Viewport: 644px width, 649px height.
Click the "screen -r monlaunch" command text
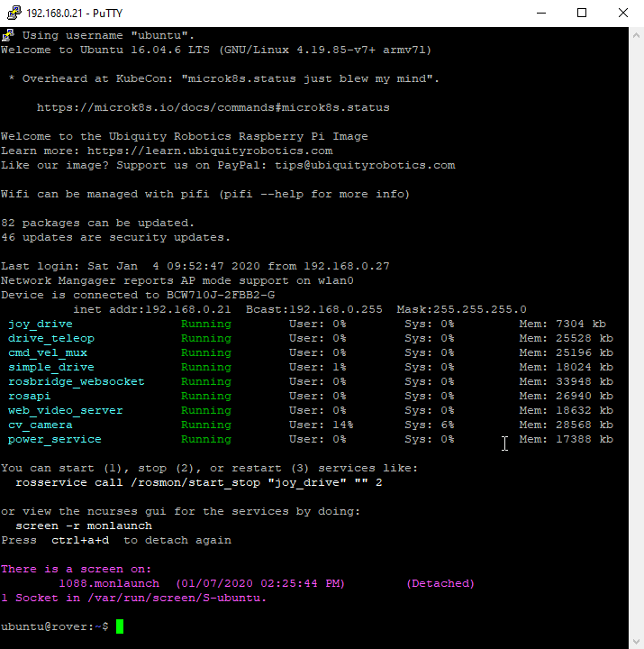[83, 526]
